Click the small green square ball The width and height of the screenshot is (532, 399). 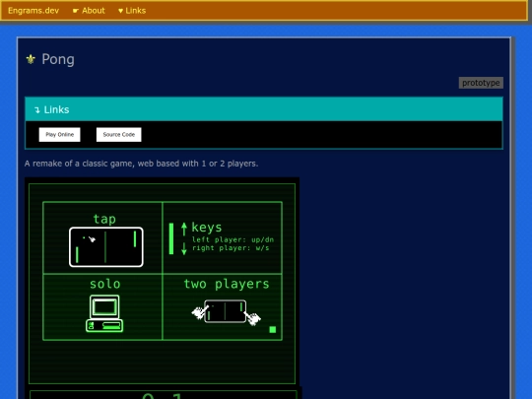coord(273,329)
